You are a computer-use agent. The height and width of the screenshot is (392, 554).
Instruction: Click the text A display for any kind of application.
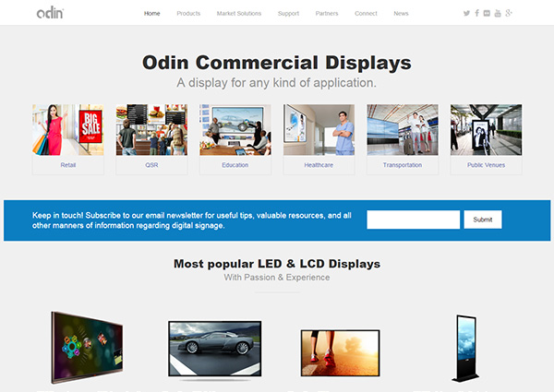[x=277, y=83]
